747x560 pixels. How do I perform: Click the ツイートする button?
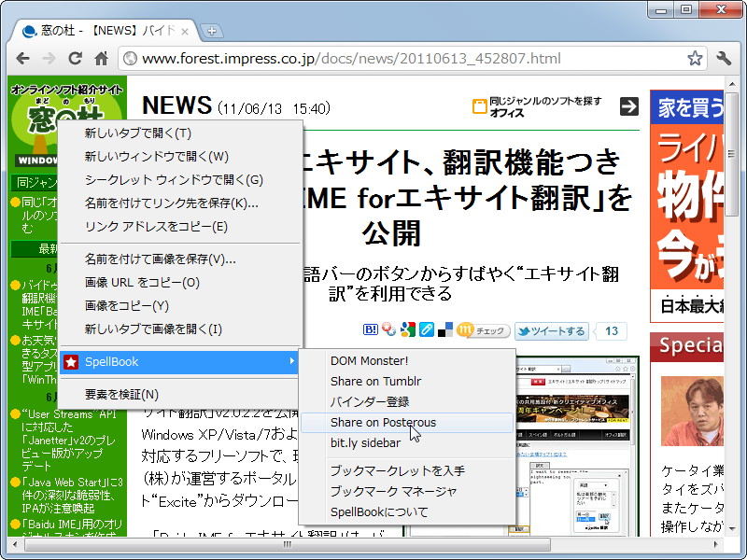coord(552,331)
